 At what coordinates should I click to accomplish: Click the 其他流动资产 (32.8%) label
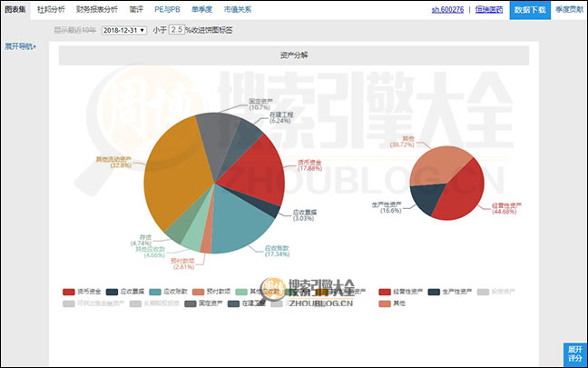[113, 163]
